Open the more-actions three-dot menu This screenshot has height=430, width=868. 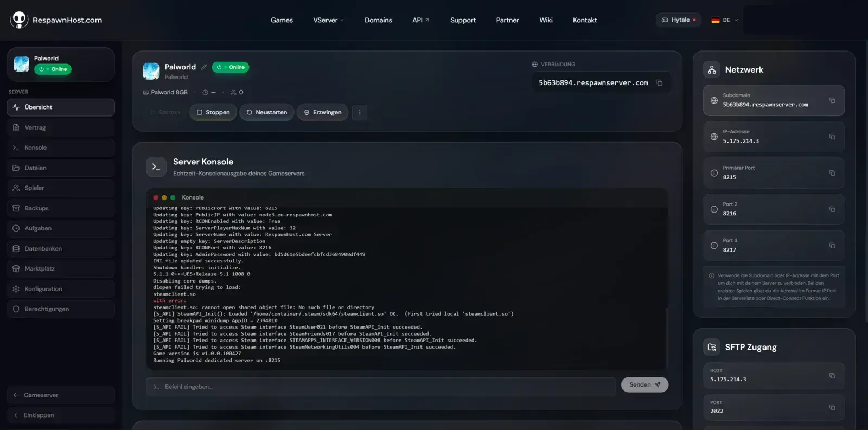(360, 112)
